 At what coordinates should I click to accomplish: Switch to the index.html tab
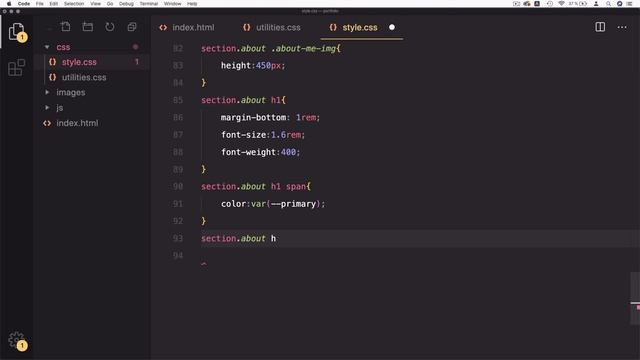click(x=187, y=27)
